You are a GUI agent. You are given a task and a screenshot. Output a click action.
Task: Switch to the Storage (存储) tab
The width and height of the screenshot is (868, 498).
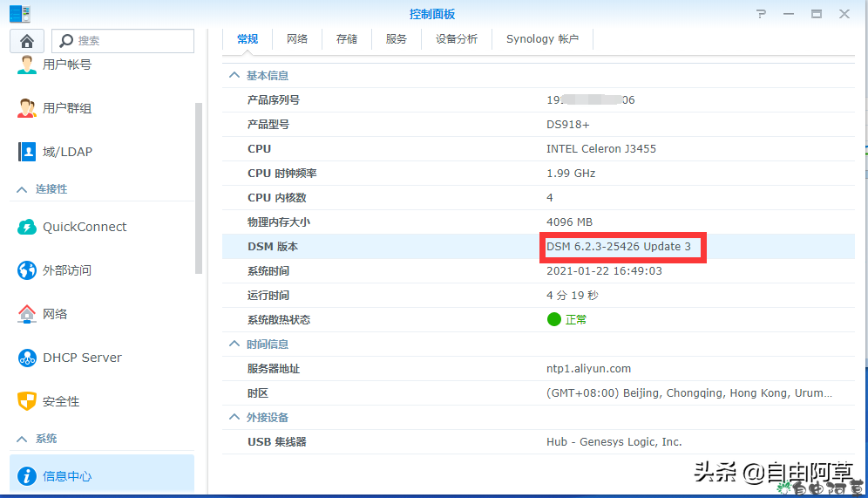tap(347, 39)
